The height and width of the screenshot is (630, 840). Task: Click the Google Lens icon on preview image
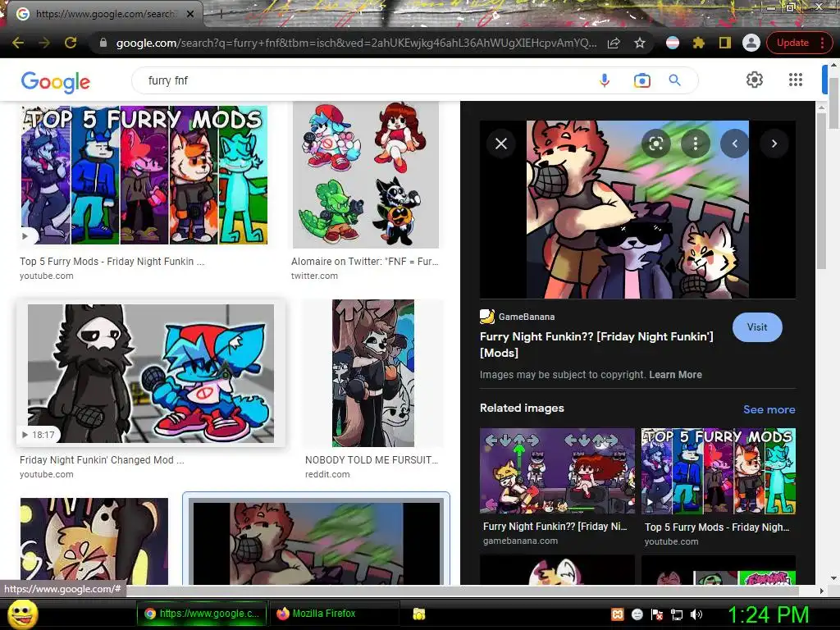(x=656, y=144)
